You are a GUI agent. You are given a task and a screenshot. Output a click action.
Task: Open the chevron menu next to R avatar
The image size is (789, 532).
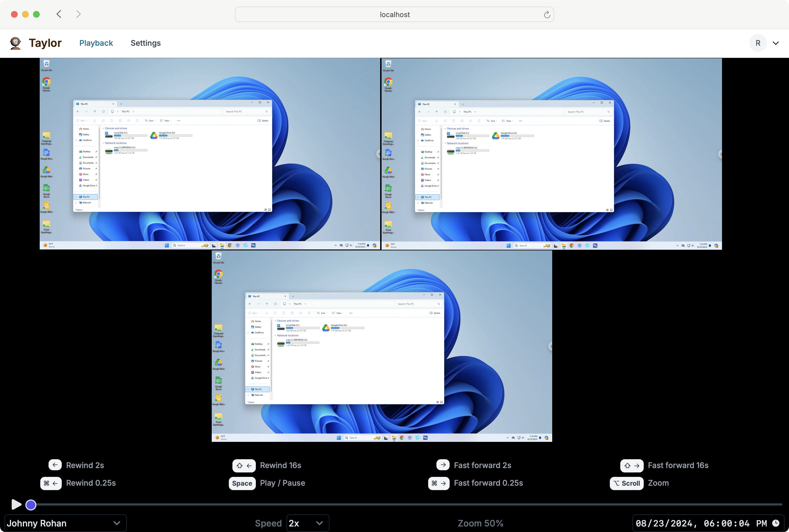click(776, 43)
